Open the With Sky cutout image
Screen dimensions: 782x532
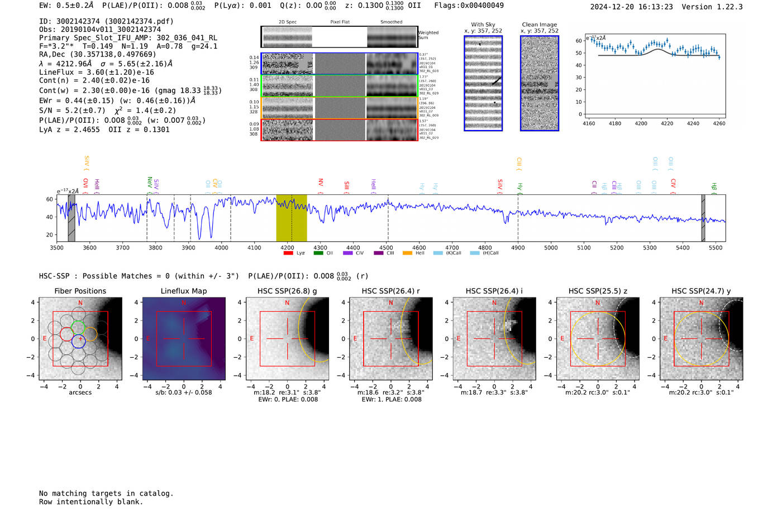point(483,83)
